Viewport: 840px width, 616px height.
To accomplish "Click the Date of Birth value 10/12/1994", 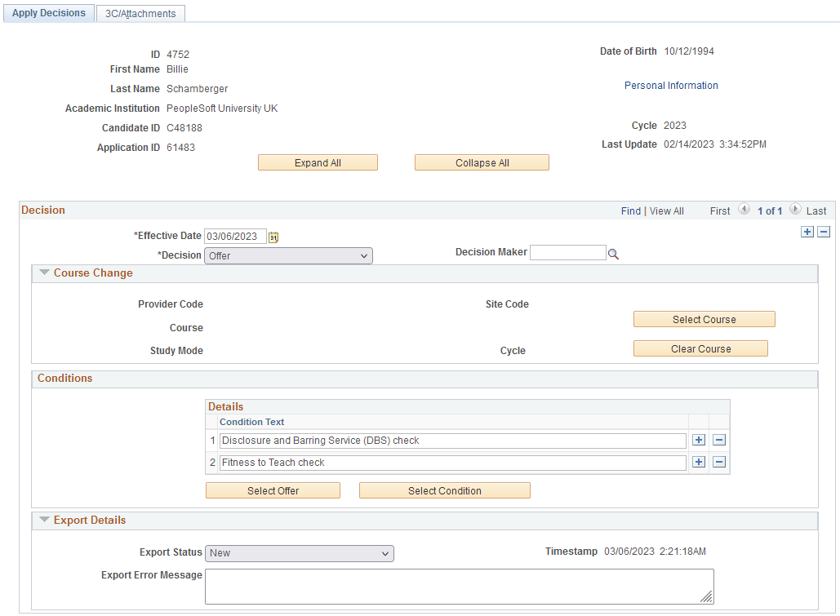I will 689,51.
